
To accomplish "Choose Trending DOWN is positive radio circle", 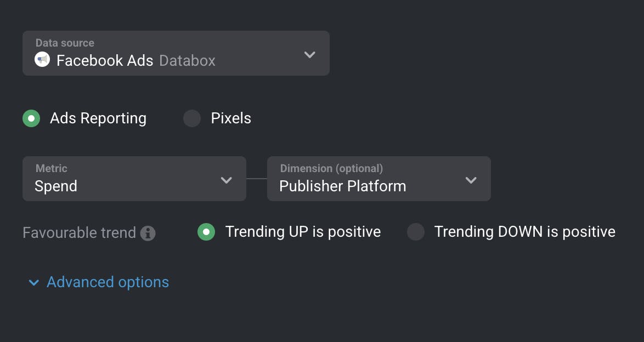I will 416,232.
